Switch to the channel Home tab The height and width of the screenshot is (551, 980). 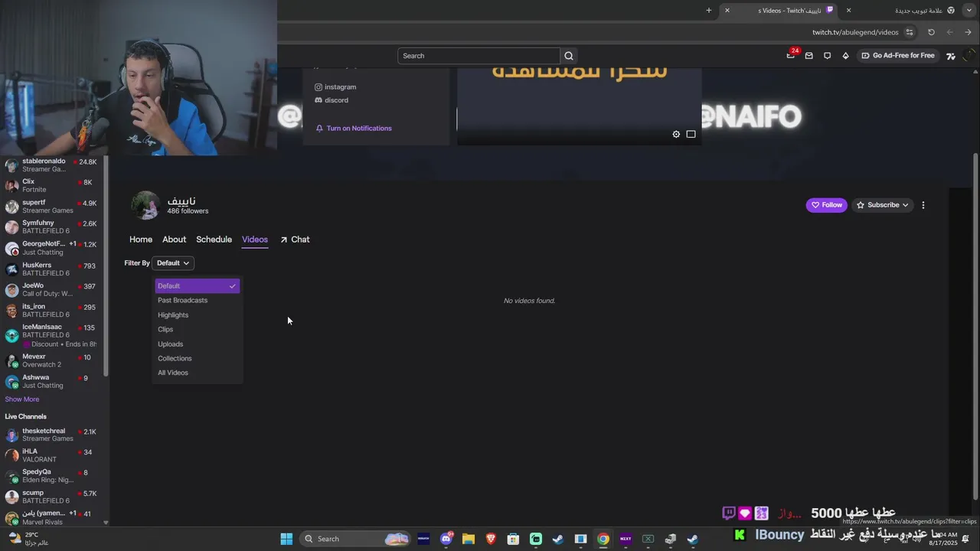point(141,240)
